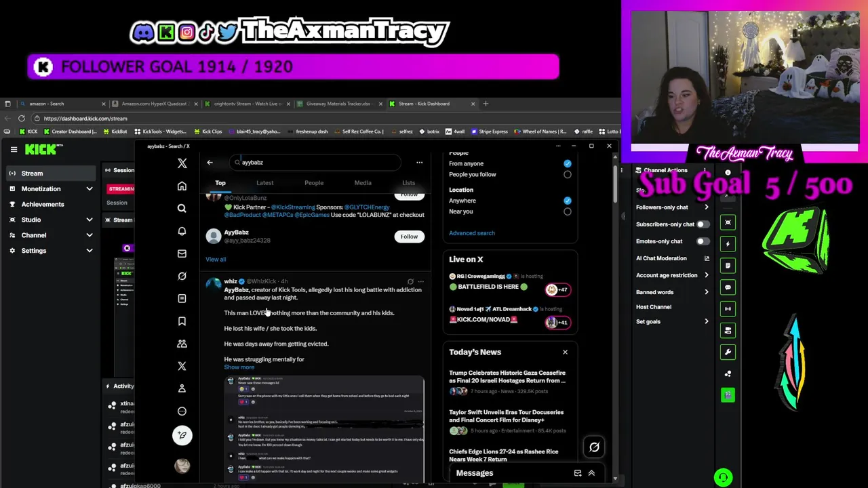Open Communities icon in X sidebar
The width and height of the screenshot is (868, 488).
182,344
